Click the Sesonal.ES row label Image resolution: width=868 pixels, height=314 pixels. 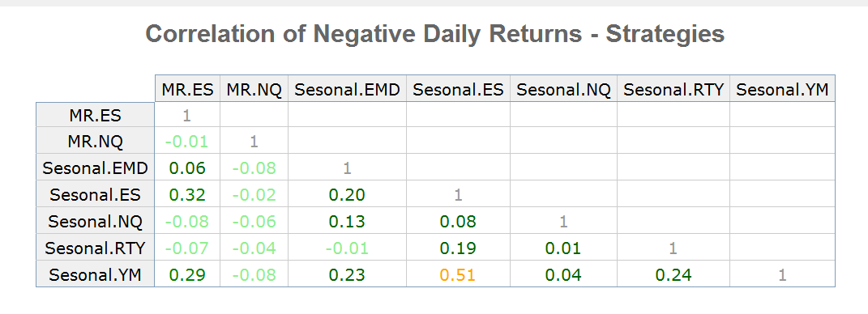click(95, 194)
